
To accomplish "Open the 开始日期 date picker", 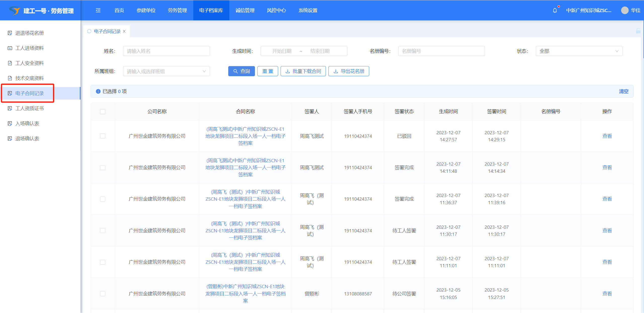I will click(282, 51).
